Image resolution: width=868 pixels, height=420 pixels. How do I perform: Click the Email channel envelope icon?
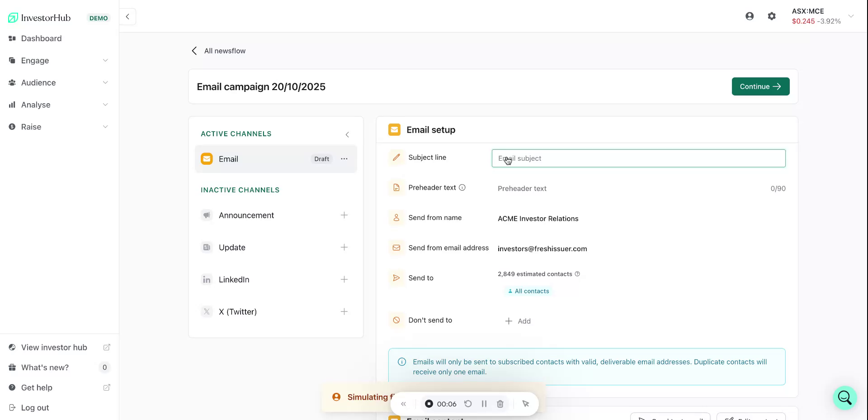point(207,159)
